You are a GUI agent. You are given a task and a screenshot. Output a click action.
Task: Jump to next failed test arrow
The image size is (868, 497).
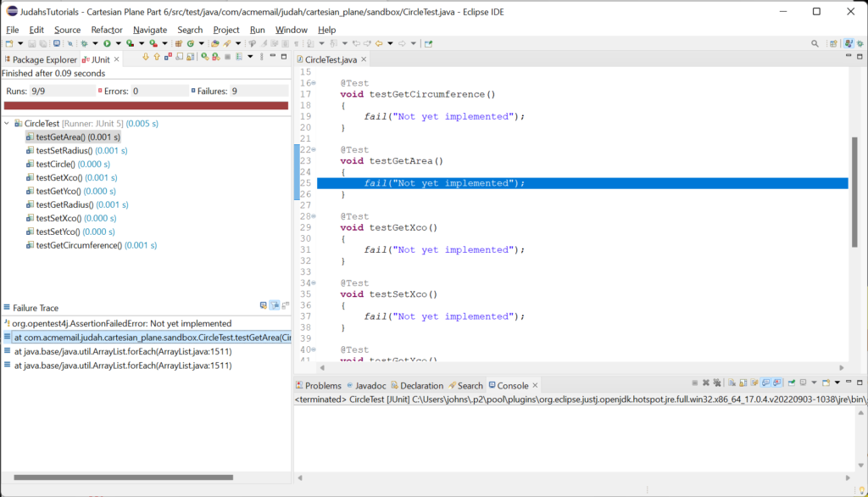pyautogui.click(x=146, y=57)
